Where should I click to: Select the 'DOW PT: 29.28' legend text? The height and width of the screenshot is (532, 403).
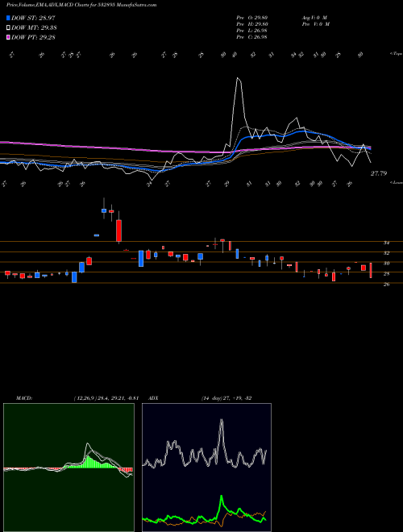tap(33, 37)
